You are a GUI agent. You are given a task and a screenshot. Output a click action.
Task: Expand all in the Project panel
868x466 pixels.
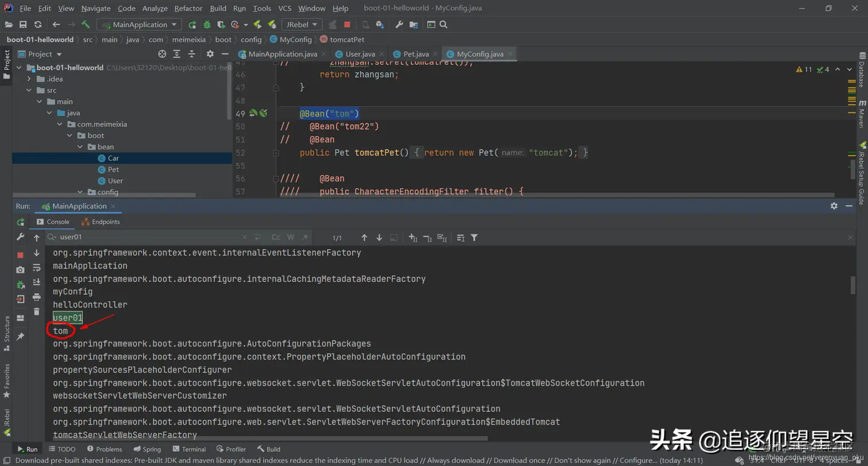pyautogui.click(x=177, y=54)
